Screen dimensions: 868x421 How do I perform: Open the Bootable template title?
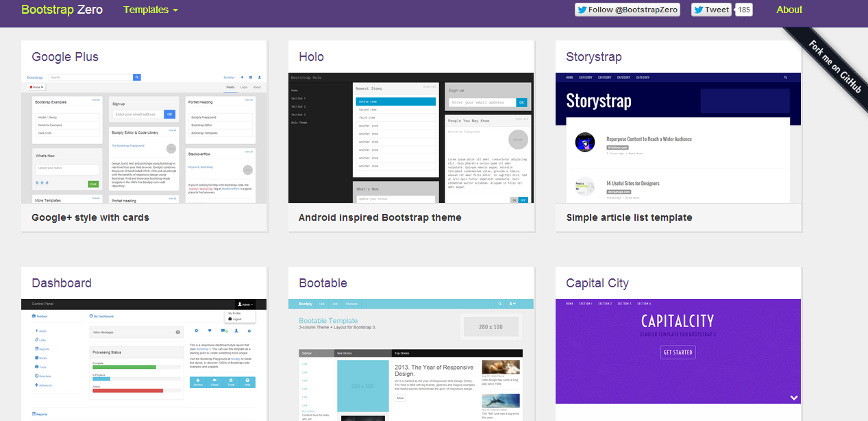[323, 283]
